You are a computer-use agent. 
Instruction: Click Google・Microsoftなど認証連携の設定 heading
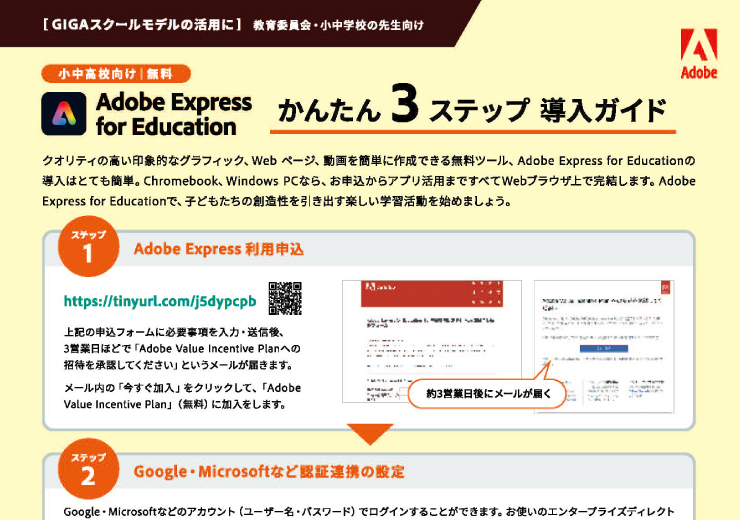pyautogui.click(x=269, y=471)
